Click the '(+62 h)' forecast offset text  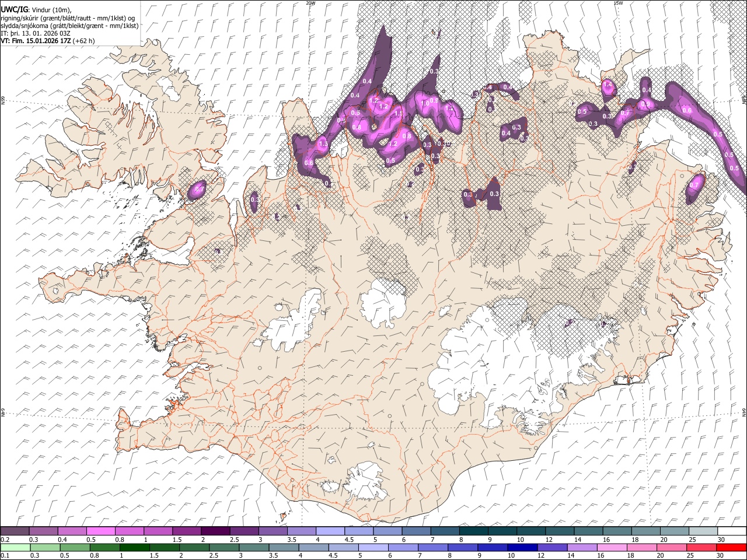[x=84, y=41]
